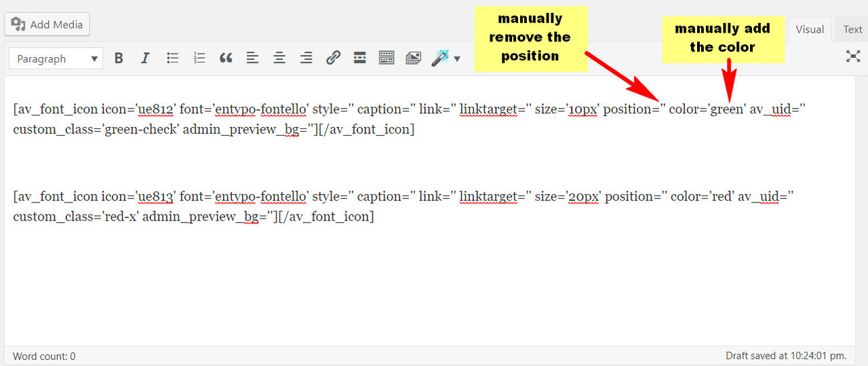Switch to the Text editor tab
868x366 pixels.
[852, 30]
